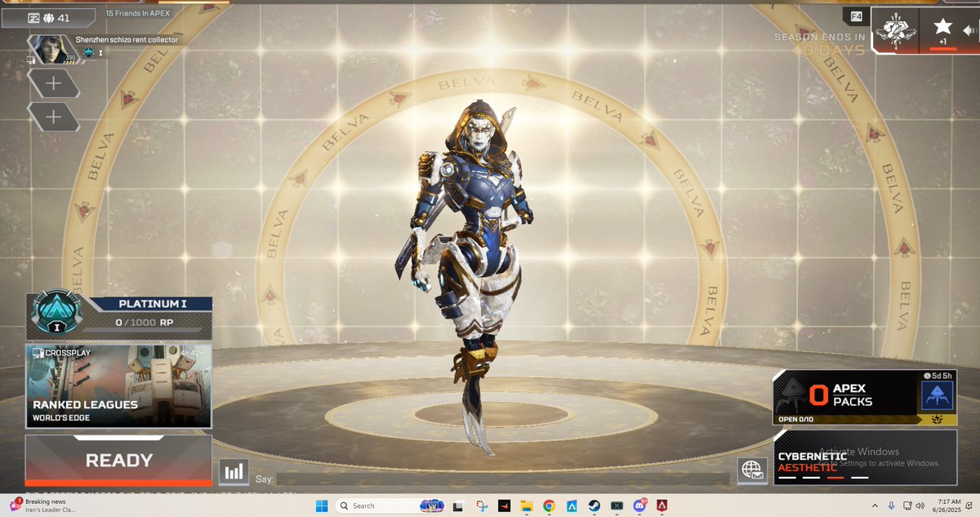Invite a friend using the first plus slot
This screenshot has height=517, width=980.
click(53, 83)
